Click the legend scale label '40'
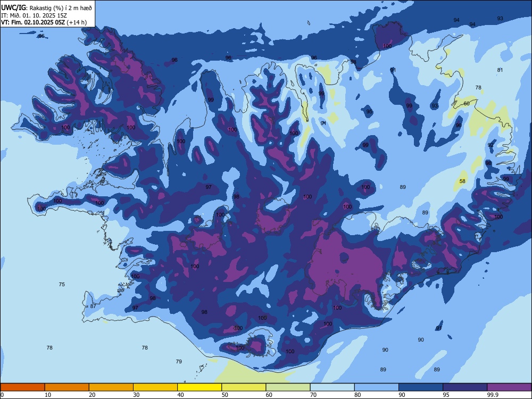The image size is (532, 399). [181, 395]
